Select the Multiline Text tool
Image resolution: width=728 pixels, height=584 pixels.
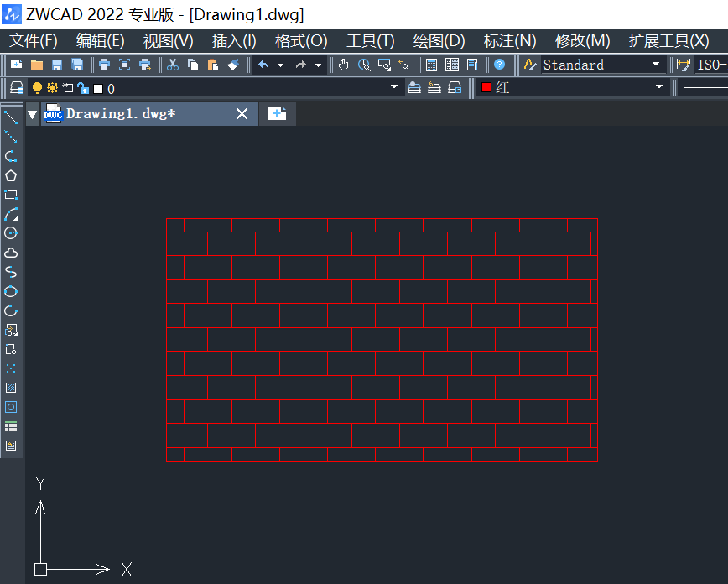(11, 446)
